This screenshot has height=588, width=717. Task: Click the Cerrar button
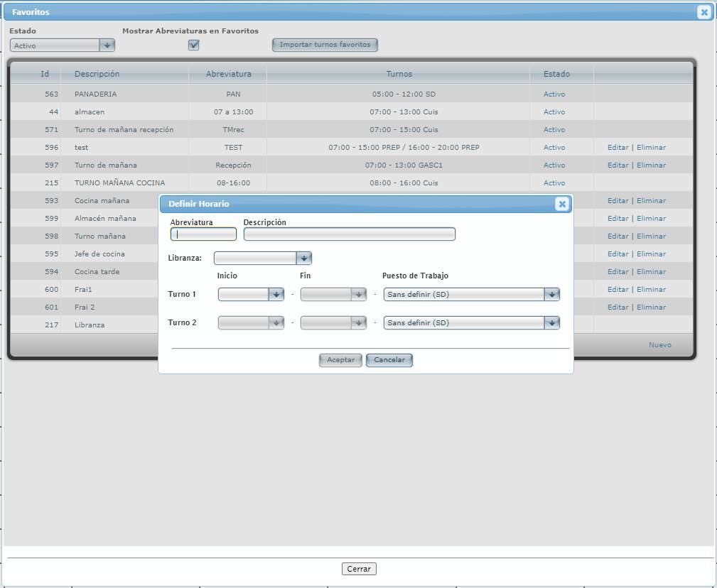click(x=359, y=569)
